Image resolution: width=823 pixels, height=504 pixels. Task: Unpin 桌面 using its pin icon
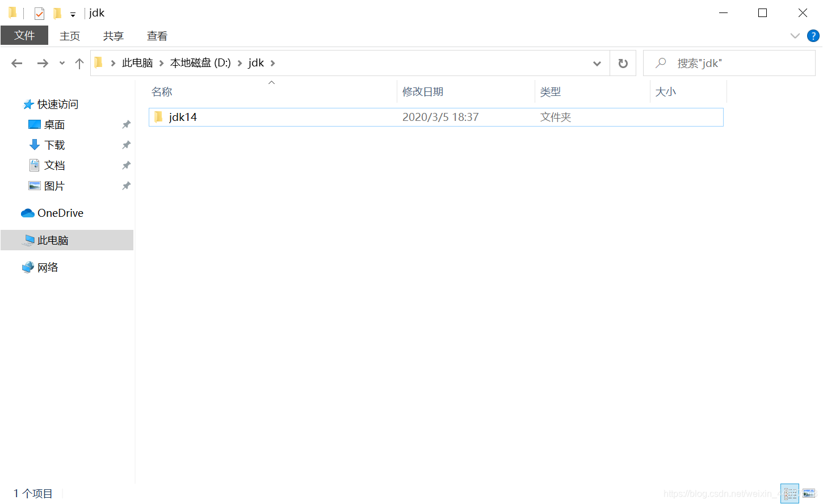[126, 124]
